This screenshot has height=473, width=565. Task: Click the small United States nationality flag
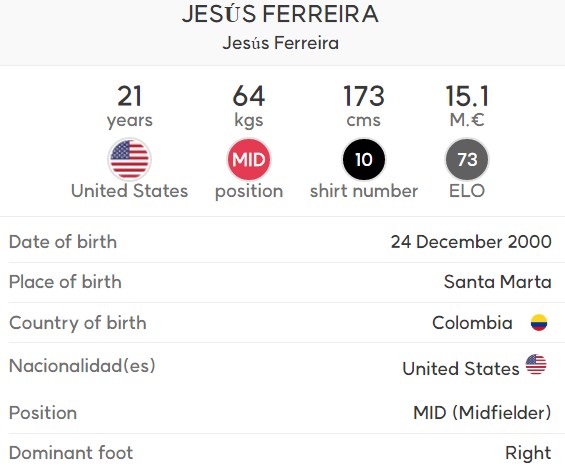536,364
